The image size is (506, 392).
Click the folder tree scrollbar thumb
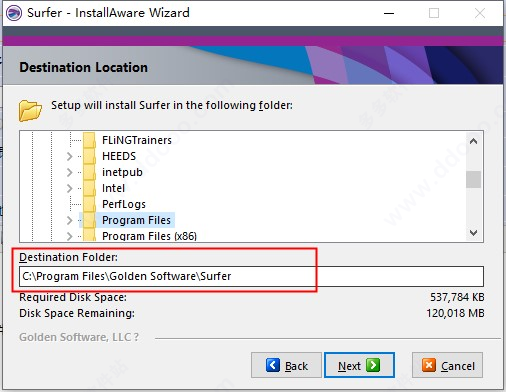tap(473, 179)
